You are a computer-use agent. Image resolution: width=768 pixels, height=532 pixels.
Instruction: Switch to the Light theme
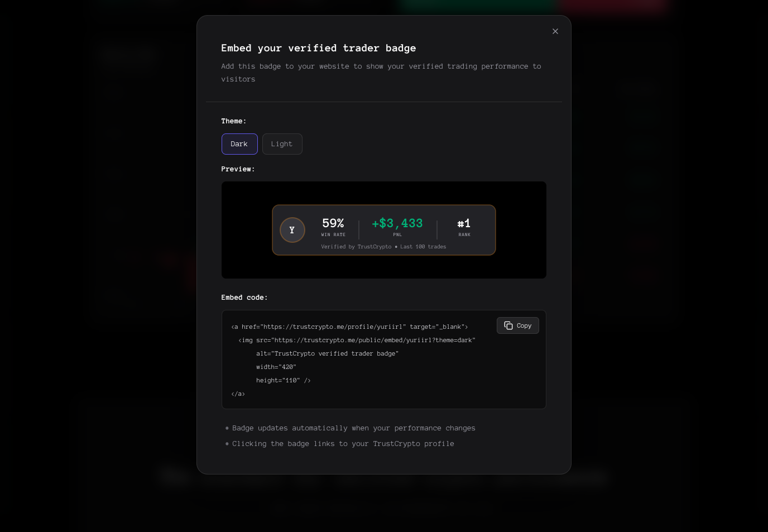point(282,144)
